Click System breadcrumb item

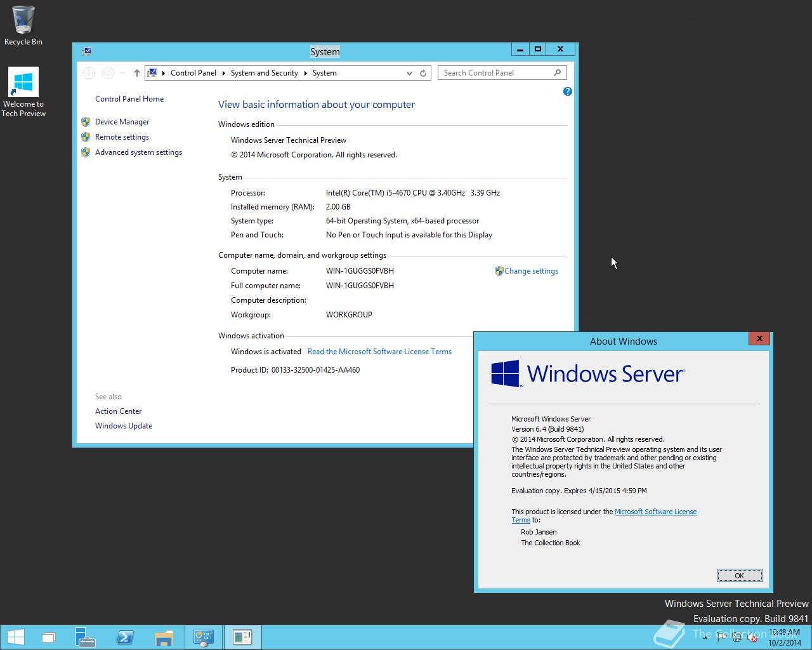[324, 73]
